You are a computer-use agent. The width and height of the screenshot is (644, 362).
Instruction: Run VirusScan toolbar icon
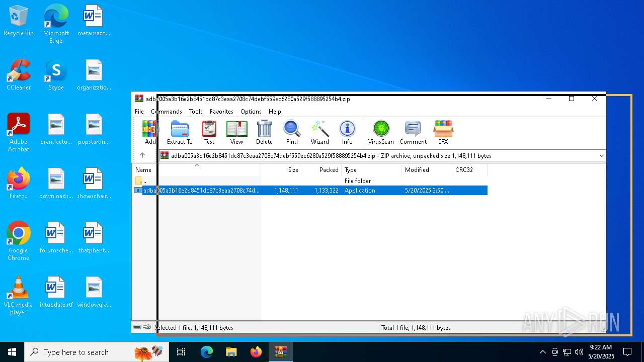381,133
